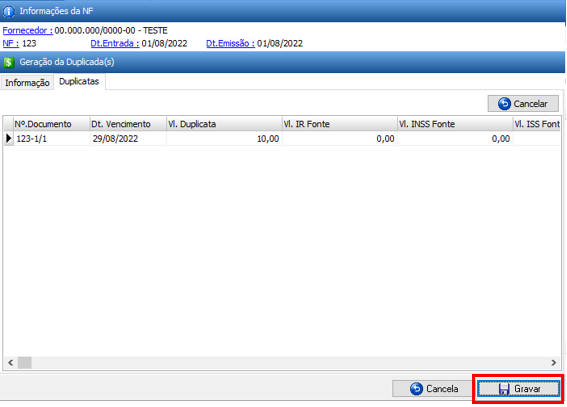Click the NF number value 123
Viewport: 567px width, 407px height.
pyautogui.click(x=29, y=43)
